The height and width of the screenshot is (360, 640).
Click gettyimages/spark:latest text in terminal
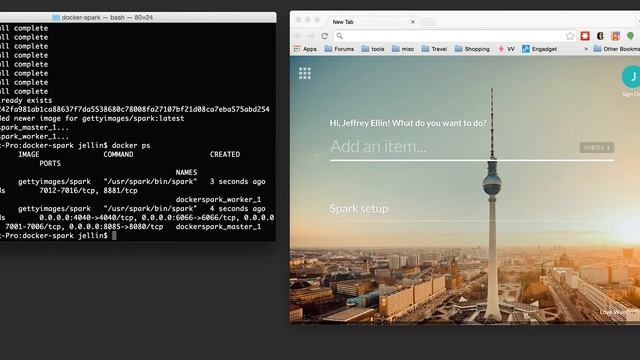coord(133,118)
